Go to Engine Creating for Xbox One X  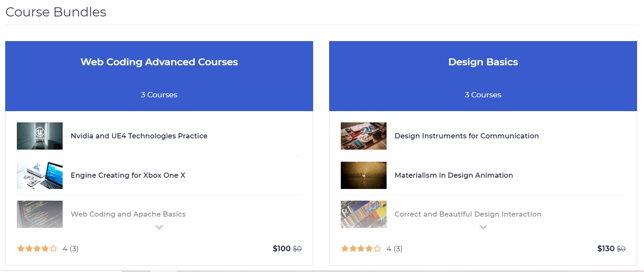[128, 175]
